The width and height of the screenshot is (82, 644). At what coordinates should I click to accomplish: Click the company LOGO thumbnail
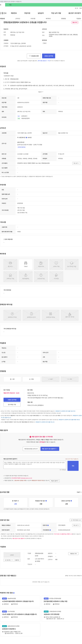pyautogui.click(x=12, y=555)
